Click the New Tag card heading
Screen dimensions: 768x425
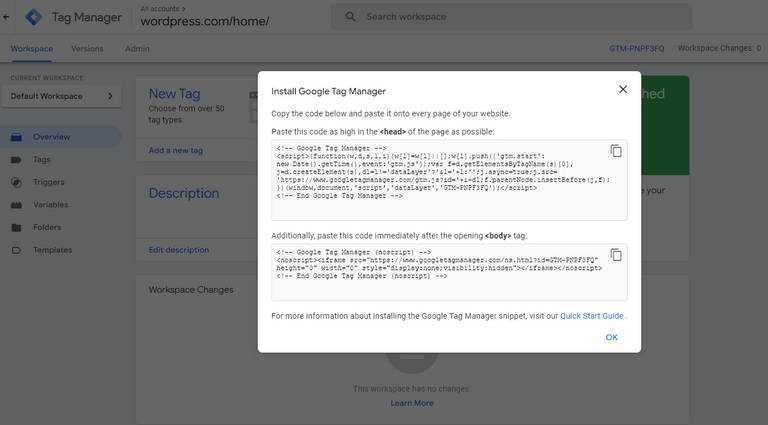click(x=174, y=94)
